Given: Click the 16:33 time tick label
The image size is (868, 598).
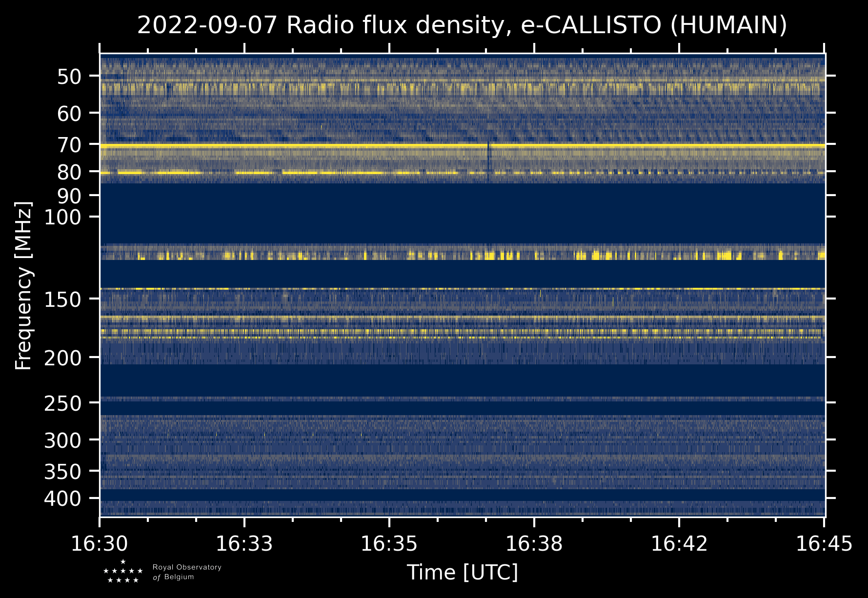Looking at the screenshot, I should click(x=244, y=544).
